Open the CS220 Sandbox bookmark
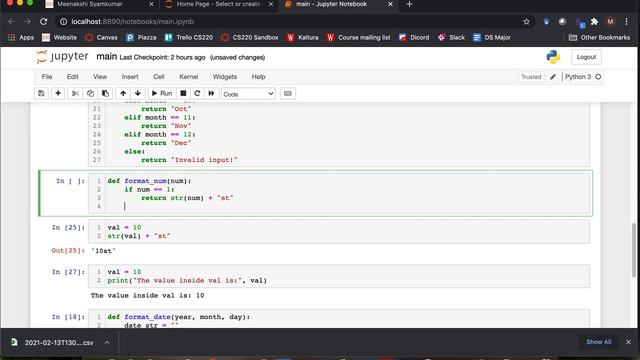The height and width of the screenshot is (360, 640). click(x=249, y=38)
